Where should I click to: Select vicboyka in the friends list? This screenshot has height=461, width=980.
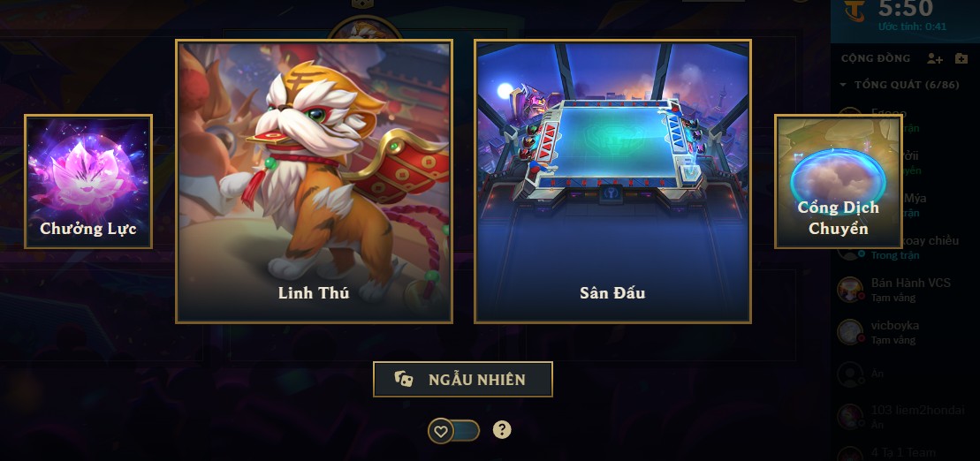pyautogui.click(x=905, y=332)
